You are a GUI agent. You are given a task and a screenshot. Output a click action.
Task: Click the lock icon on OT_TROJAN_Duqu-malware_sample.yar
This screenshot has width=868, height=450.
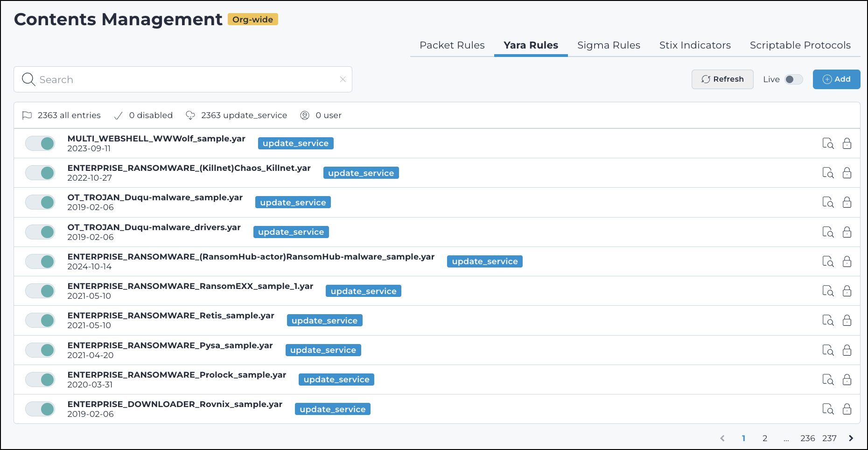(x=847, y=202)
